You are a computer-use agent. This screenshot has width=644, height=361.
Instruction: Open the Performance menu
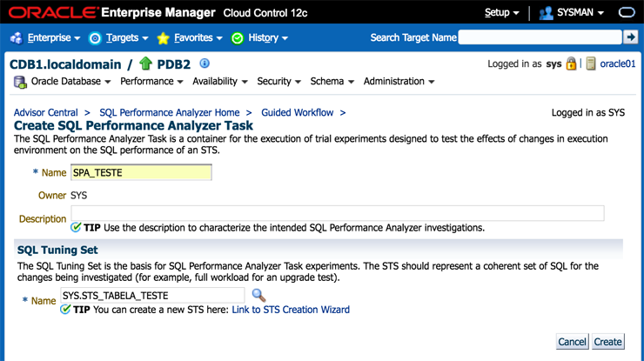(151, 82)
